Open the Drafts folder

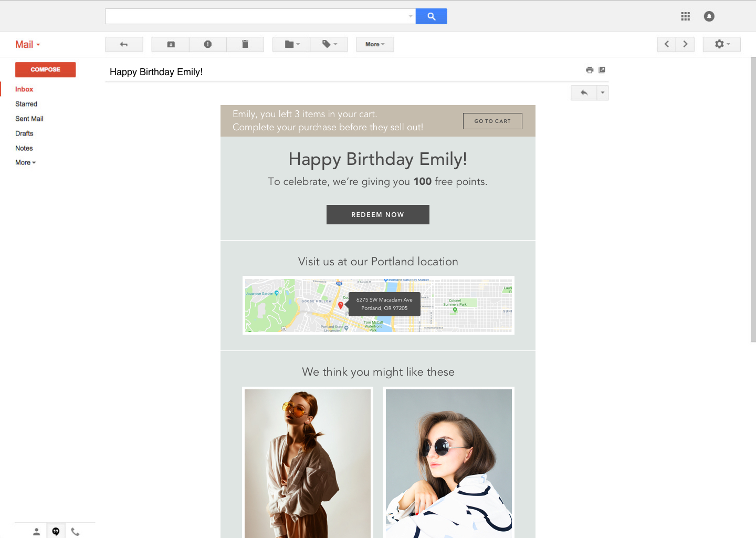coord(24,133)
